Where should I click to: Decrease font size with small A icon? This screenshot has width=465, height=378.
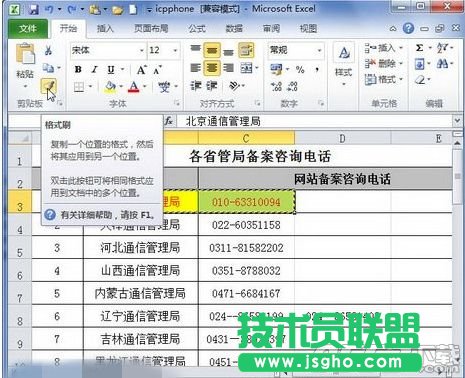pyautogui.click(x=157, y=70)
